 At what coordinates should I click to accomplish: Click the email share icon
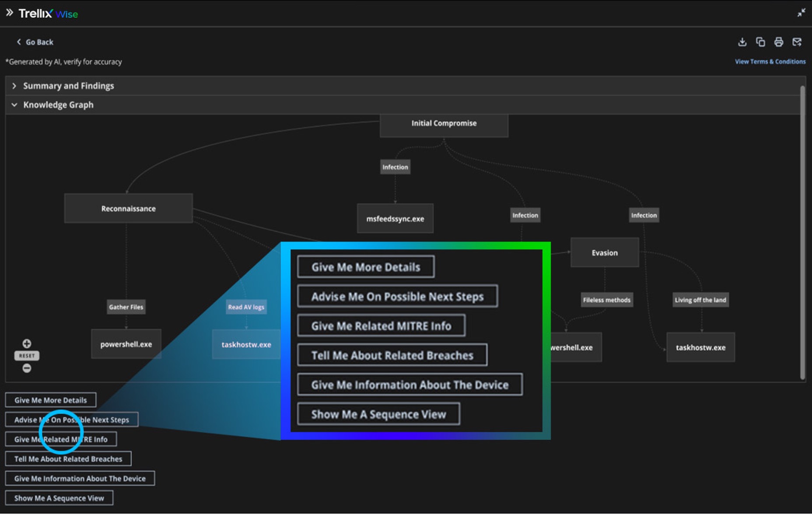pyautogui.click(x=797, y=42)
